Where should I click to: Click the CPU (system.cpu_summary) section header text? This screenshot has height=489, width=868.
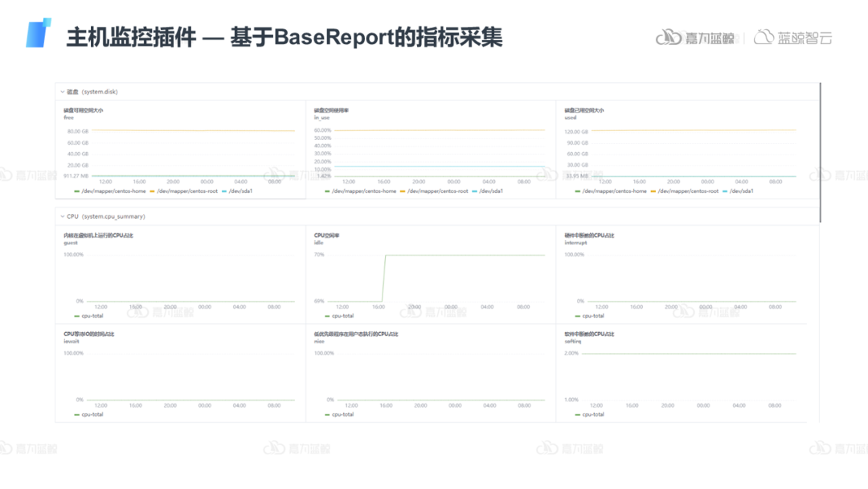point(106,216)
